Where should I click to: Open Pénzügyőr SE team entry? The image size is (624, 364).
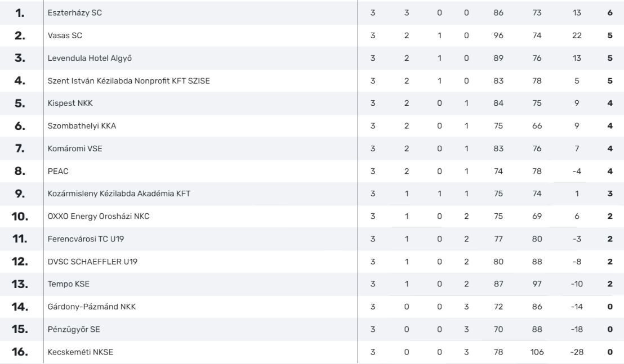74,330
